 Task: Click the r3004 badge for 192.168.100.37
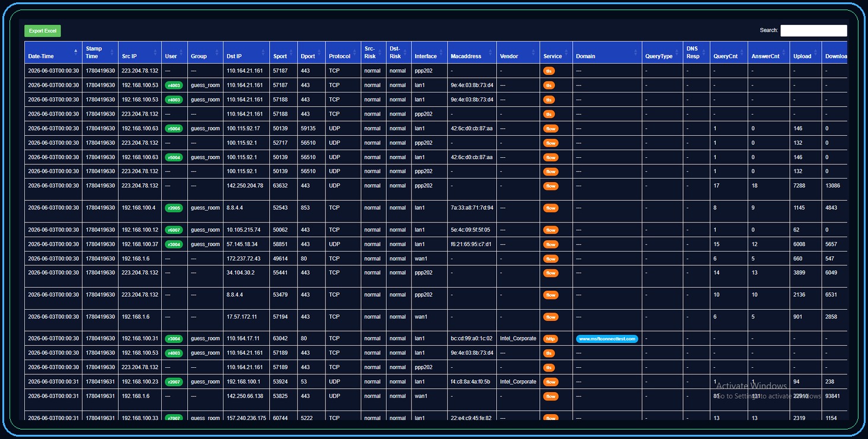point(174,244)
